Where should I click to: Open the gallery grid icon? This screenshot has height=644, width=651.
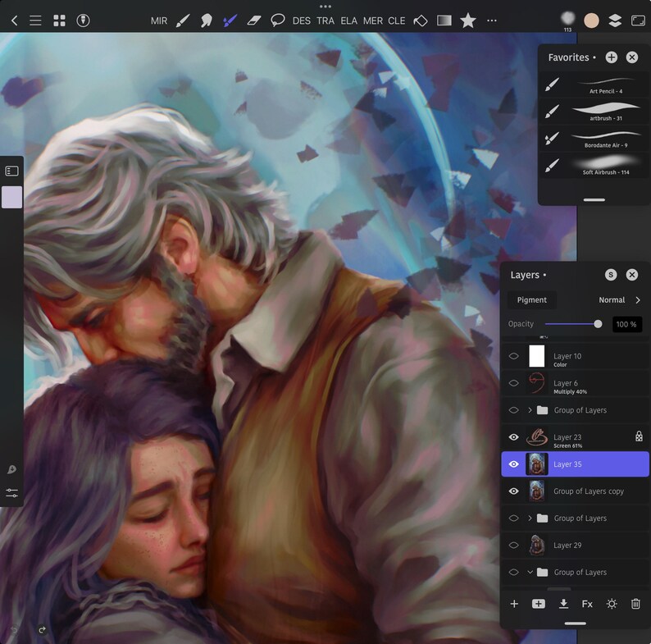pyautogui.click(x=59, y=21)
